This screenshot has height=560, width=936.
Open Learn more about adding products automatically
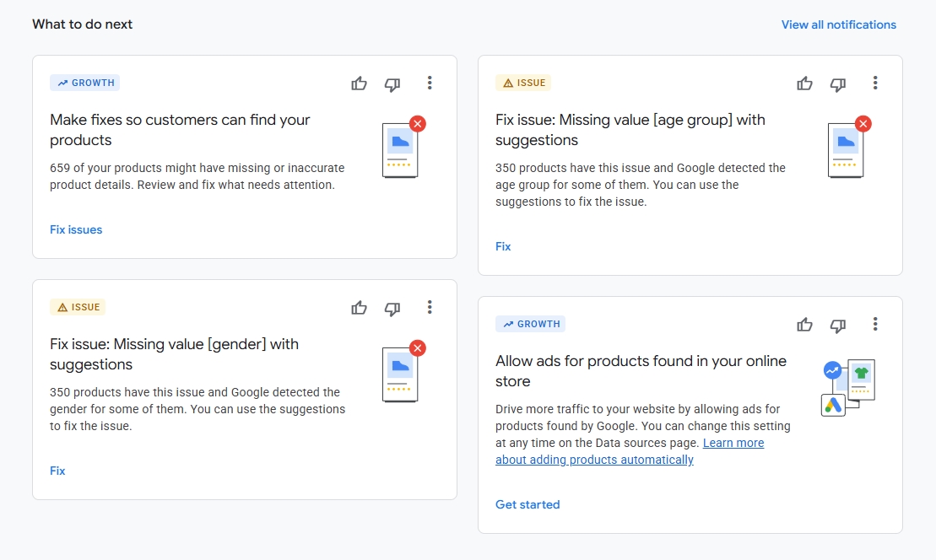point(630,450)
